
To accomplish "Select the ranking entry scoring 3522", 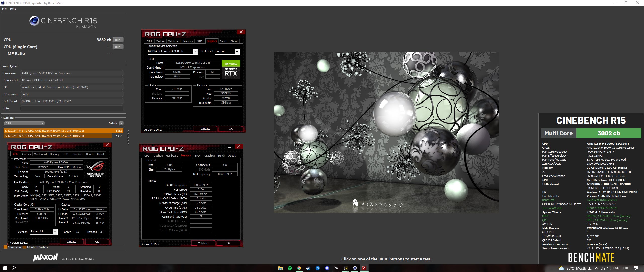I will (63, 136).
